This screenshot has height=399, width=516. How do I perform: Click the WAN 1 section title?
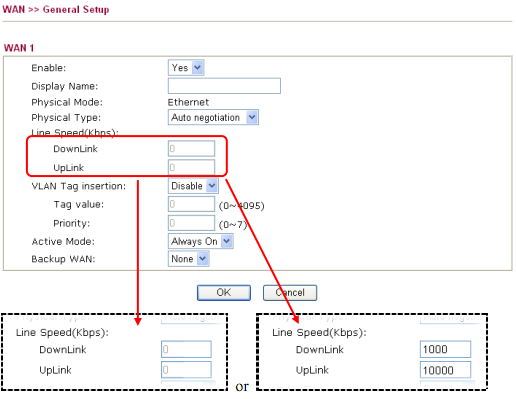pos(19,48)
